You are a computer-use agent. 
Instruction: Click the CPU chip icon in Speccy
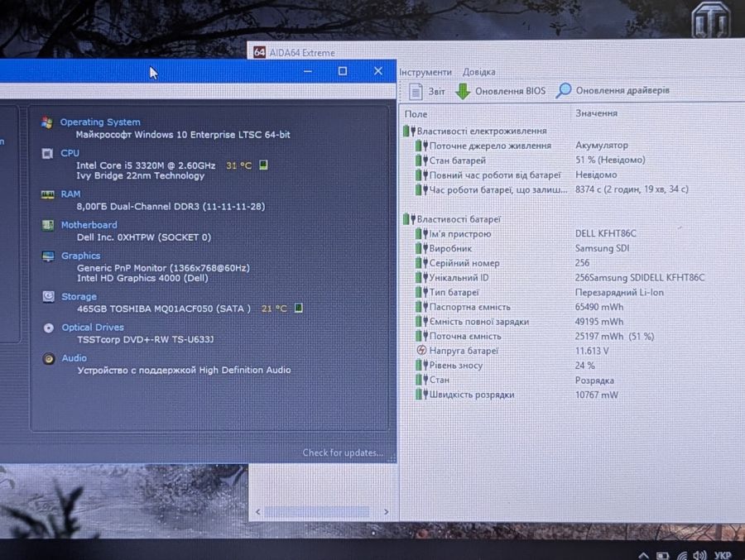(47, 153)
